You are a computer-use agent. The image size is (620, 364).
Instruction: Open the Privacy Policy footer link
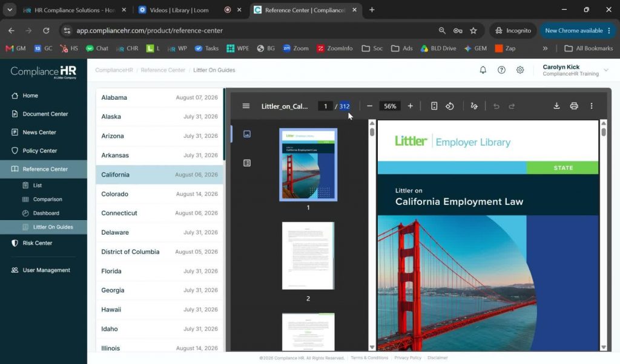[407, 358]
